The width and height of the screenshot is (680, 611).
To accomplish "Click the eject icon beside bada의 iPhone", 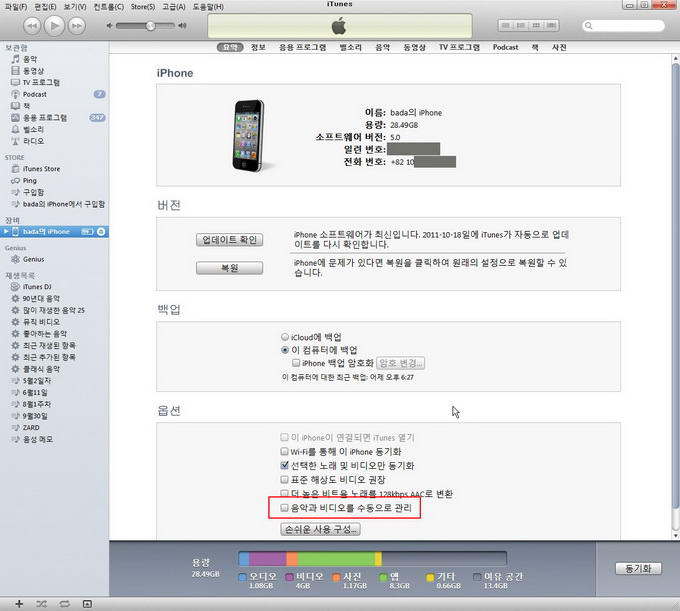I will (101, 232).
